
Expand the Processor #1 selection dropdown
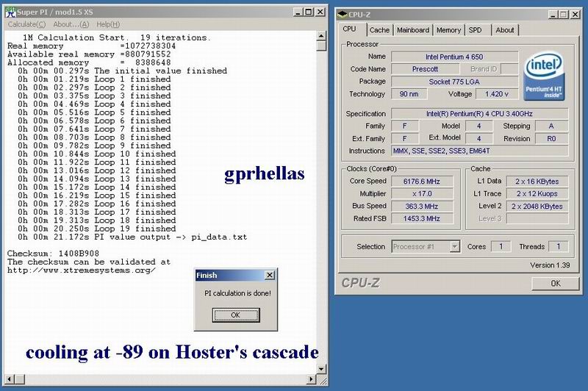click(x=454, y=247)
